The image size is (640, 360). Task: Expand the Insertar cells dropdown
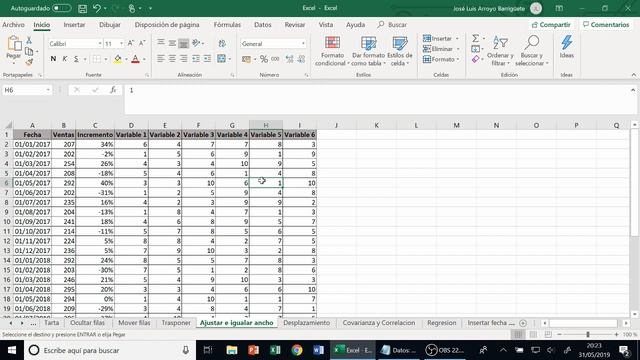(x=457, y=38)
